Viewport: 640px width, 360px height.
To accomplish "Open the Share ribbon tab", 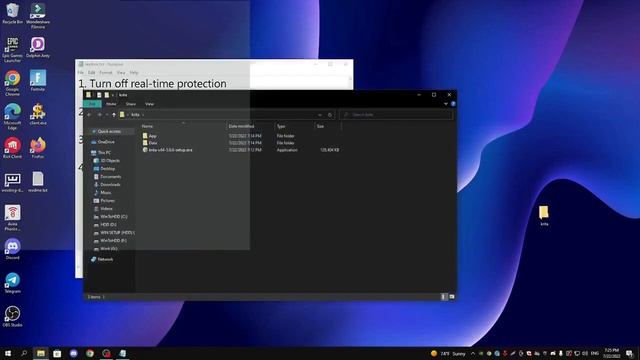I will coord(131,104).
